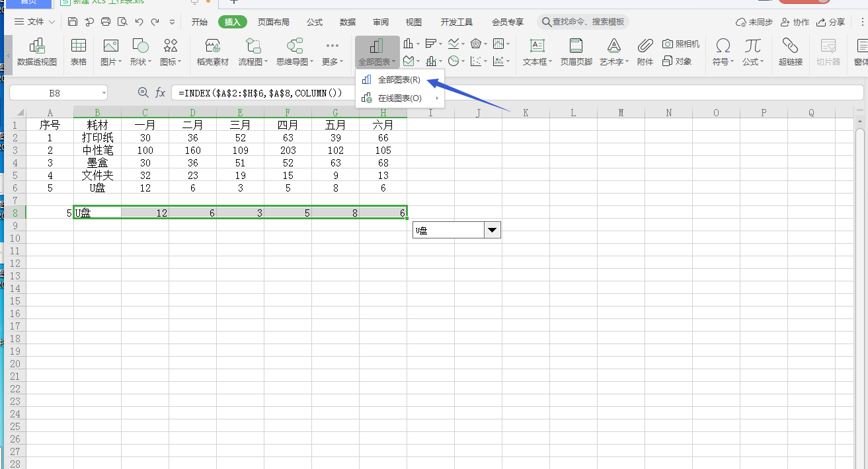Switch to the 审阅 tab
This screenshot has width=868, height=469.
[381, 22]
